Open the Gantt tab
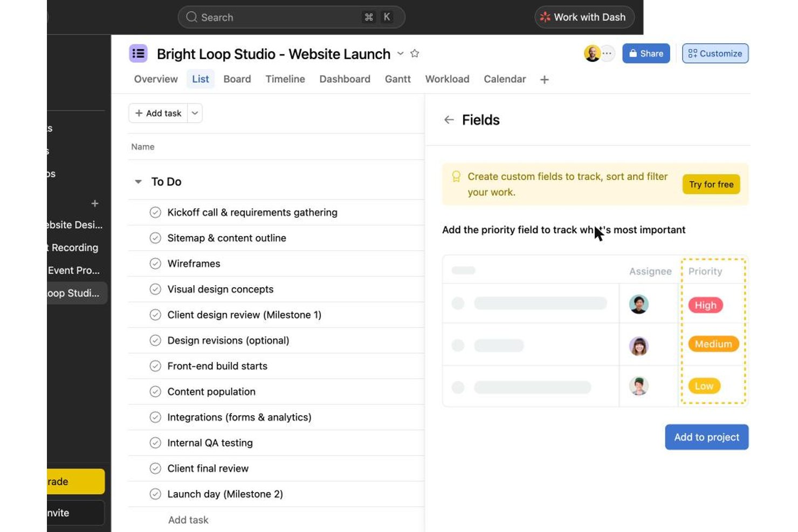Viewport: 798px width, 532px height. tap(398, 79)
